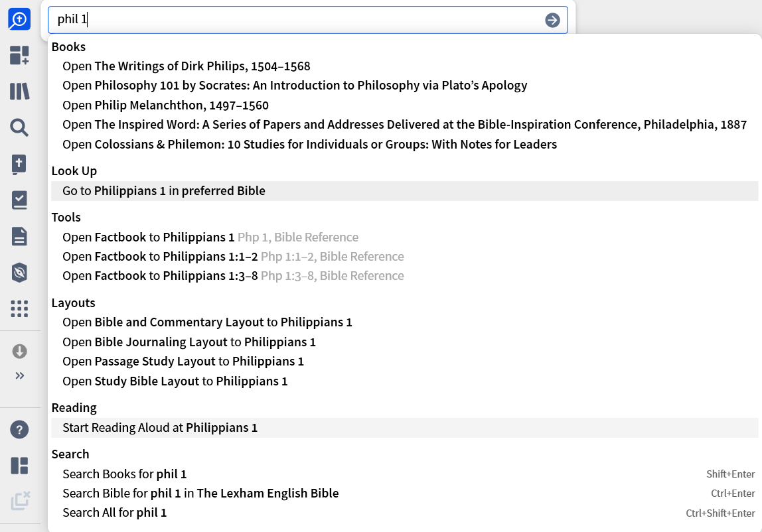762x532 pixels.
Task: Click the Books section heading
Action: click(68, 46)
